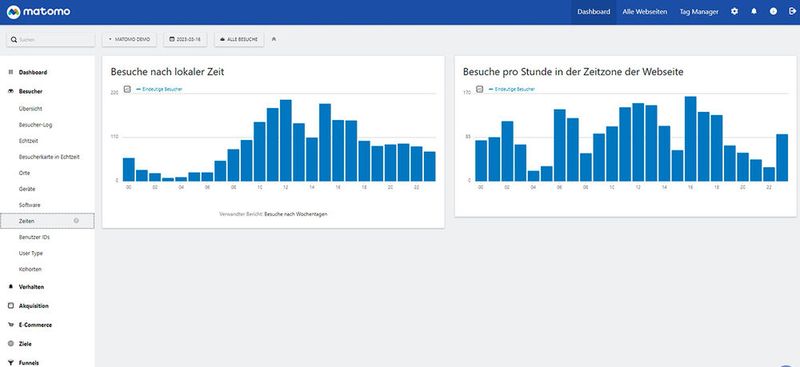Open the Besuche nach Wochentagen related report
This screenshot has height=367, width=800.
click(296, 214)
